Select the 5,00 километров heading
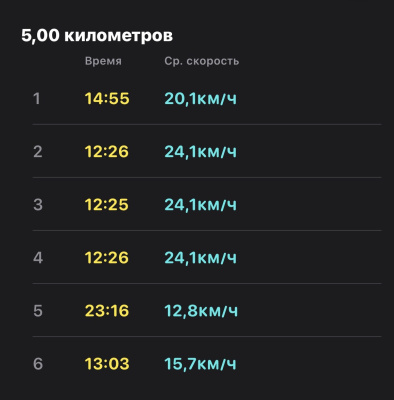The height and width of the screenshot is (400, 394). pos(97,35)
